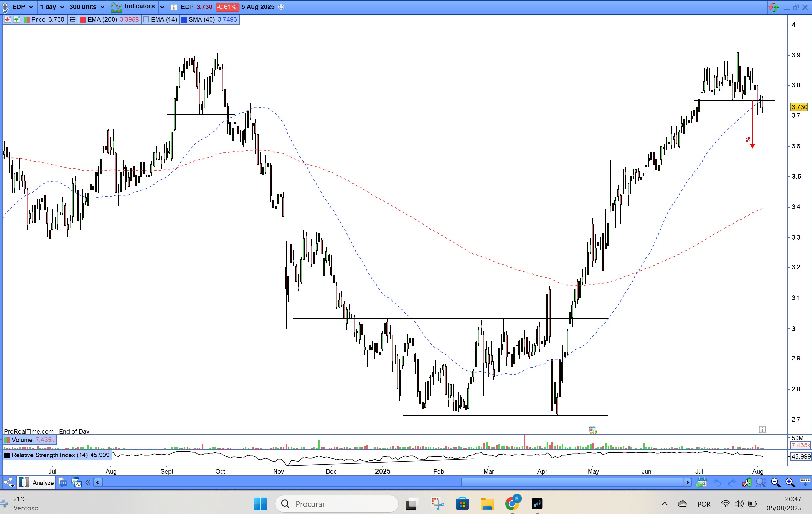
Task: Click the zoom out magnifier icon
Action: 775,483
